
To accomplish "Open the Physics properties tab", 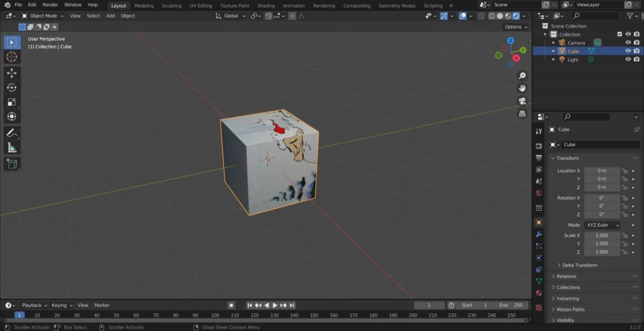I will point(539,258).
